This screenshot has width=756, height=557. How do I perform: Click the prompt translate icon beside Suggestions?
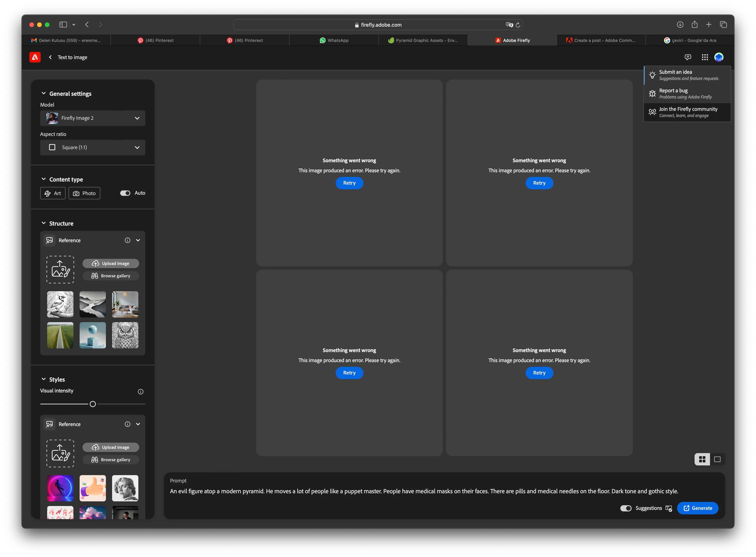669,509
